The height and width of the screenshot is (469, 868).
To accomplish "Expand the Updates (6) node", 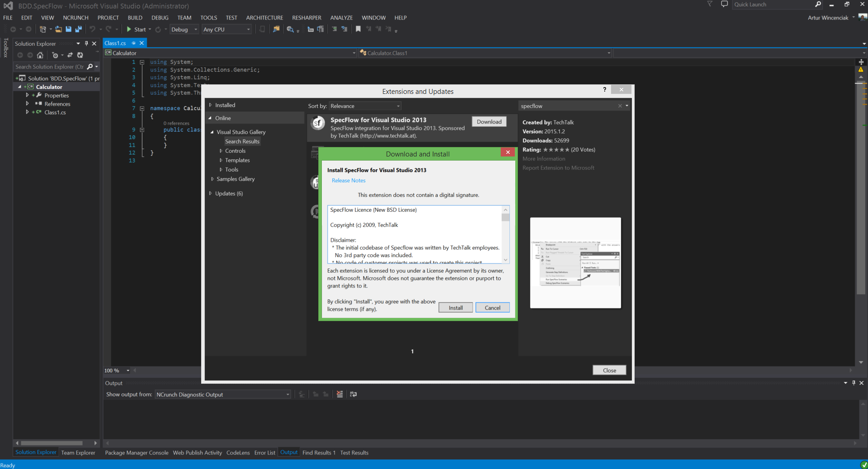I will (210, 193).
